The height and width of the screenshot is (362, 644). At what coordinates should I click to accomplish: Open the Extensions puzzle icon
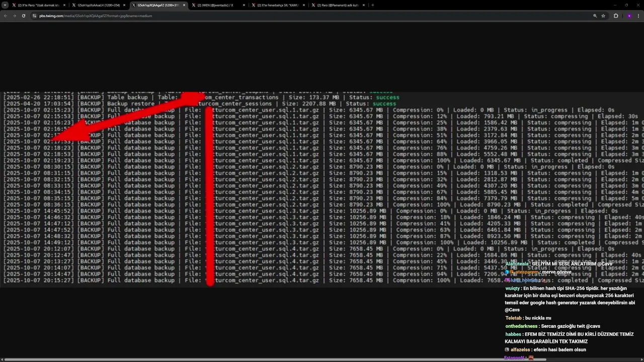point(616,16)
